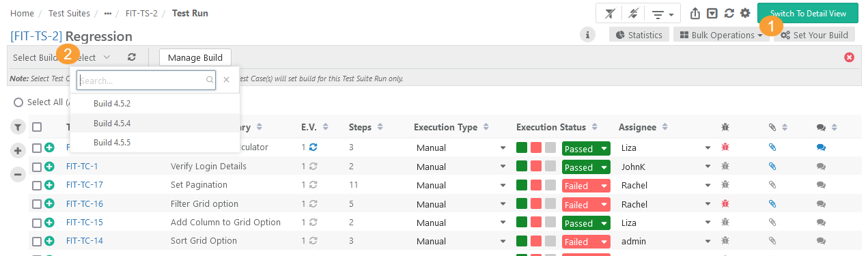The width and height of the screenshot is (868, 256).
Task: Close the Set Build panel with the red X
Action: pyautogui.click(x=850, y=57)
